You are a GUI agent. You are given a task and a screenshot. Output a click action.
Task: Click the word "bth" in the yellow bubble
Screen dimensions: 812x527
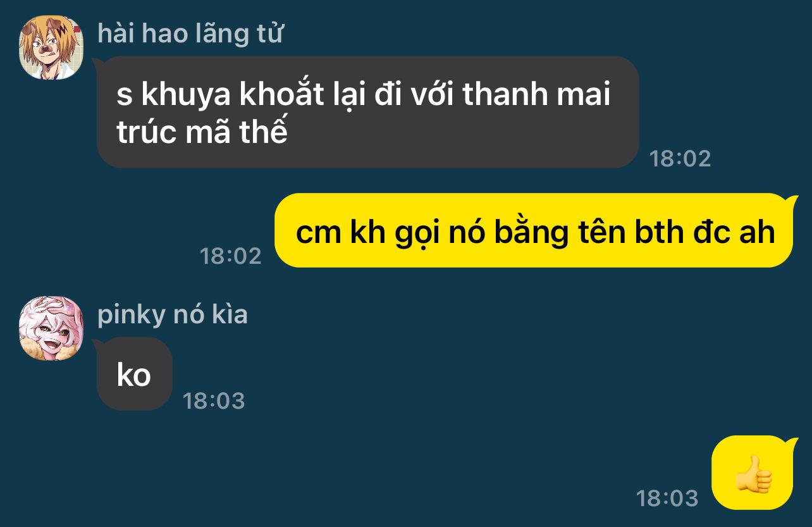coord(651,232)
